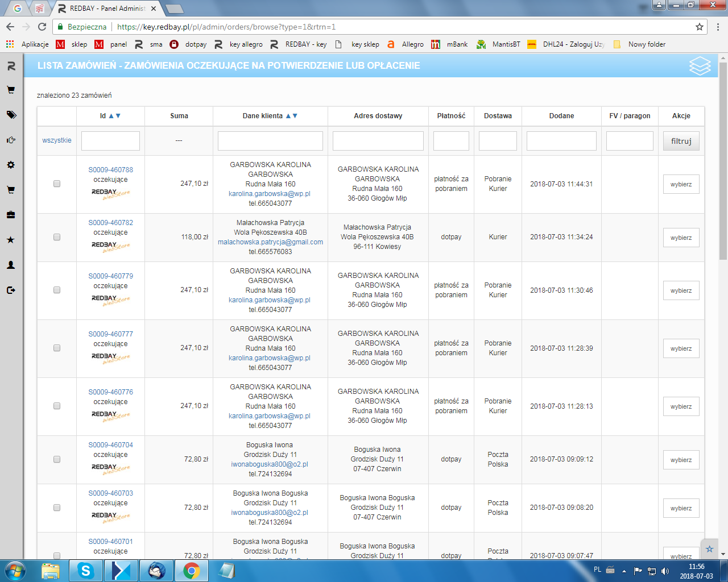The width and height of the screenshot is (728, 582).
Task: Open the settings gear in the sidebar
Action: [11, 165]
